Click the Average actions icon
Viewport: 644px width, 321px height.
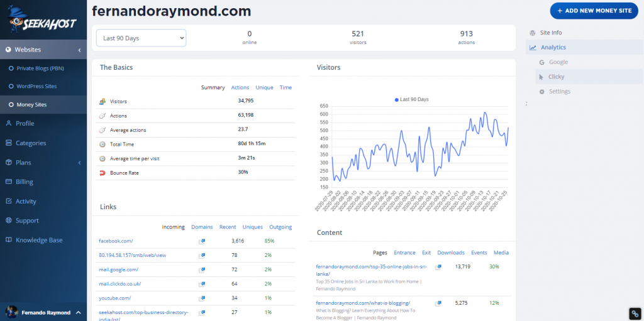(x=103, y=130)
